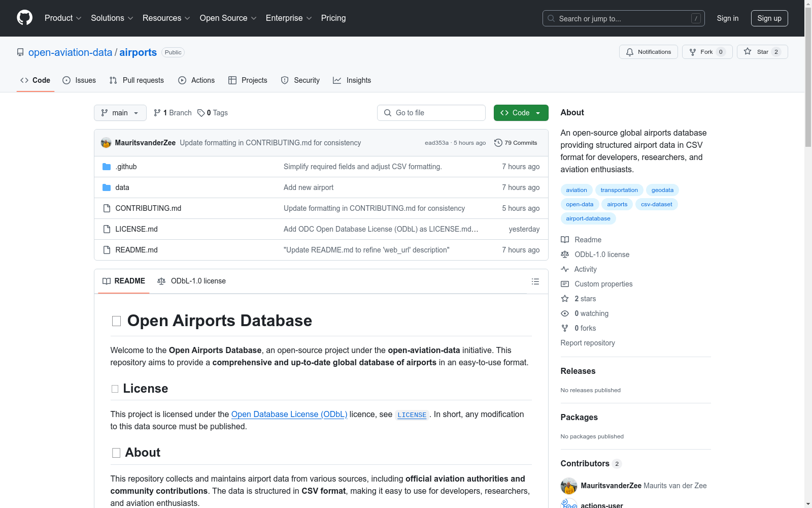Click the aviation topic tag

(576, 190)
